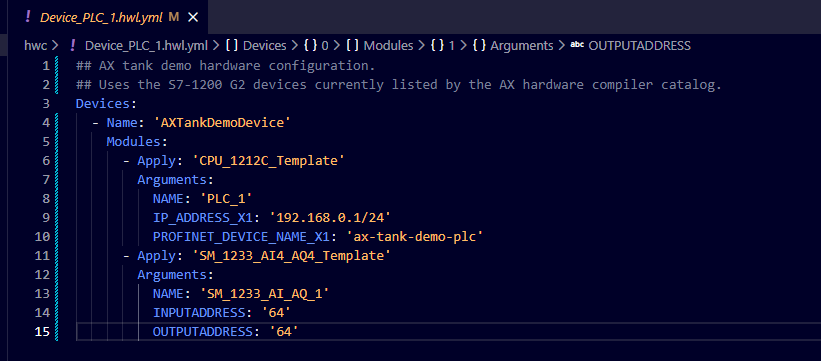Click array bracket icon before Modules breadcrumb
The height and width of the screenshot is (361, 821).
352,46
